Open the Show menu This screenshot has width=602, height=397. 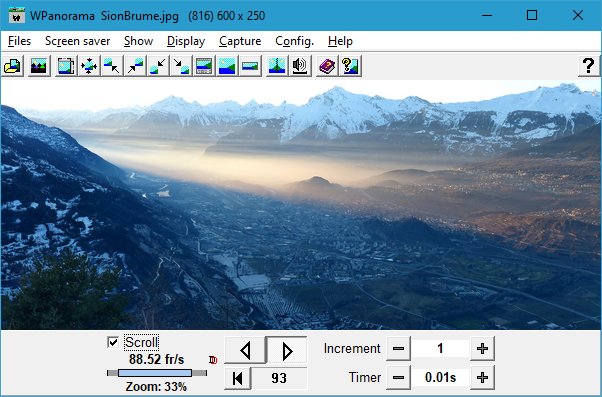click(138, 41)
